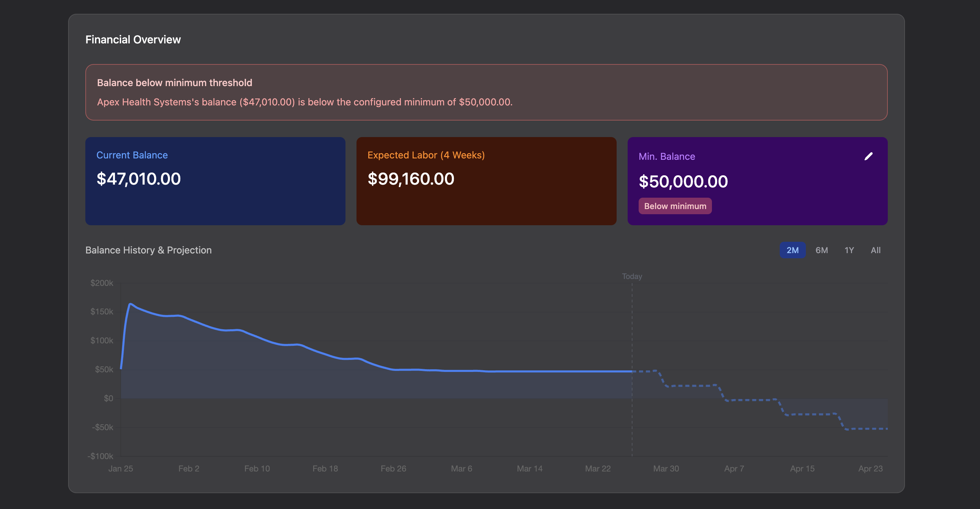Click the Financial Overview title
980x509 pixels.
(133, 39)
